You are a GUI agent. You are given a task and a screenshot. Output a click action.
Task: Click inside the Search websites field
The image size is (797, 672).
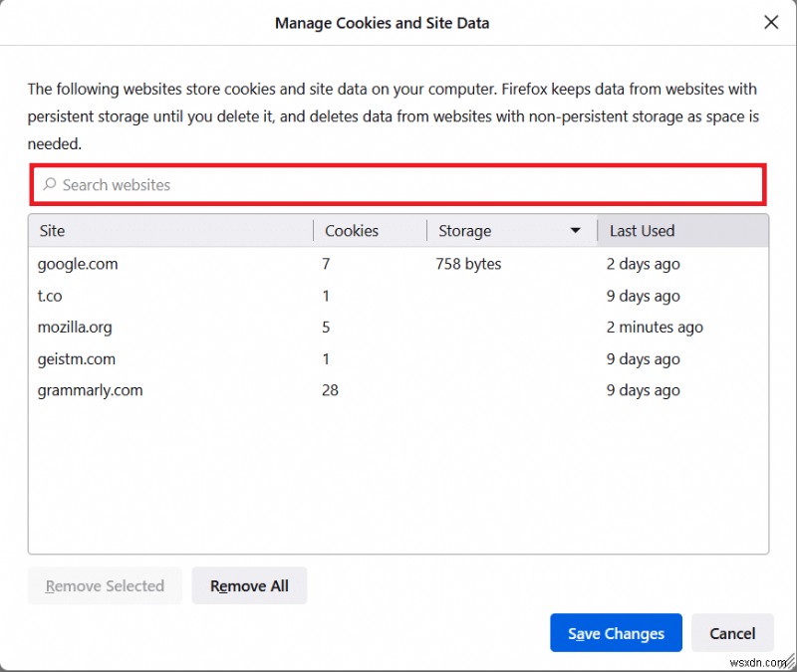[299, 185]
